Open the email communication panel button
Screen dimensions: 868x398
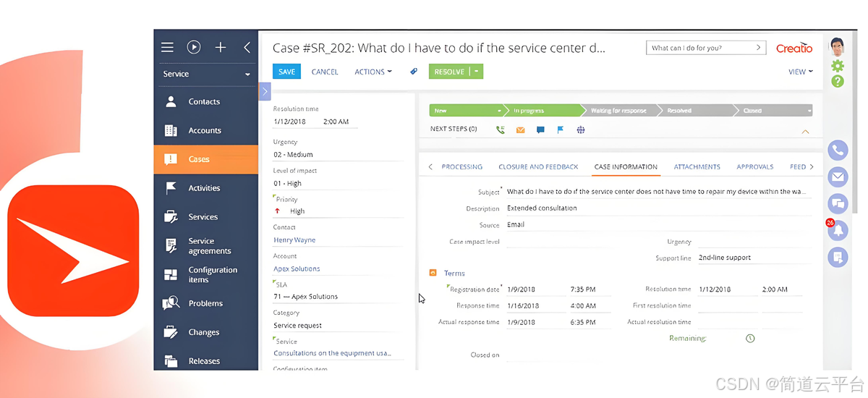tap(838, 176)
